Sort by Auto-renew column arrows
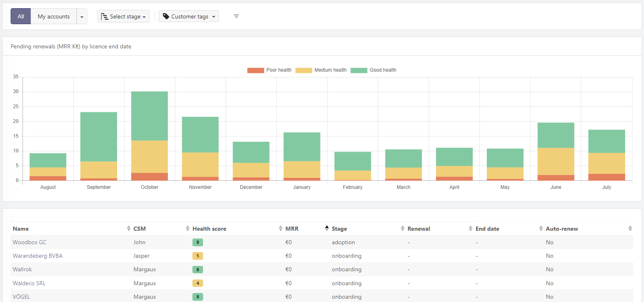 coord(630,229)
